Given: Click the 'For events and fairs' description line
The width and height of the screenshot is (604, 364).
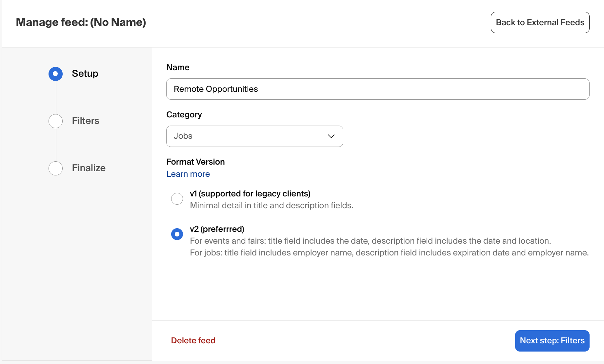Looking at the screenshot, I should point(370,241).
